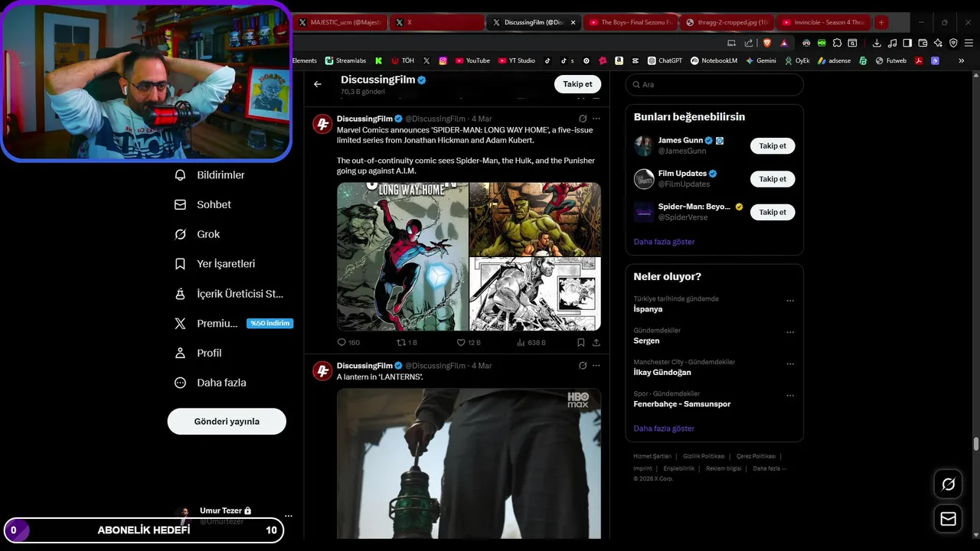
Task: Open Bildirimler (notifications) in the sidebar
Action: (x=210, y=175)
